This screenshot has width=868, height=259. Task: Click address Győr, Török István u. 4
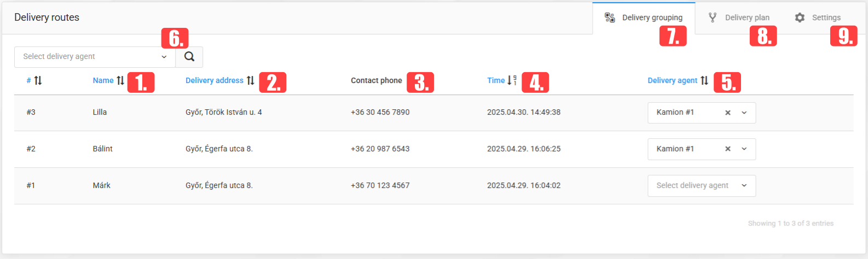pyautogui.click(x=224, y=112)
